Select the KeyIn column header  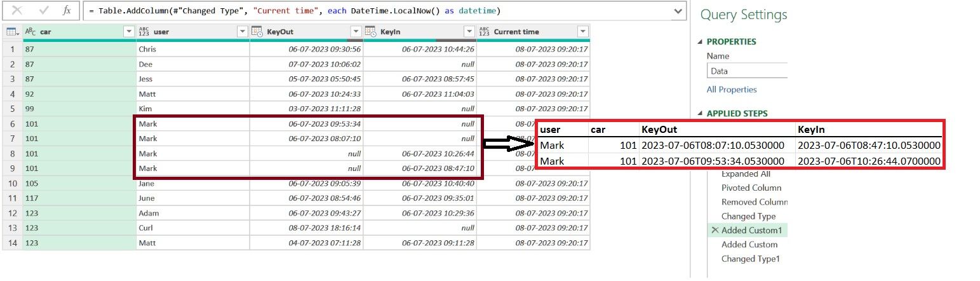[x=420, y=32]
